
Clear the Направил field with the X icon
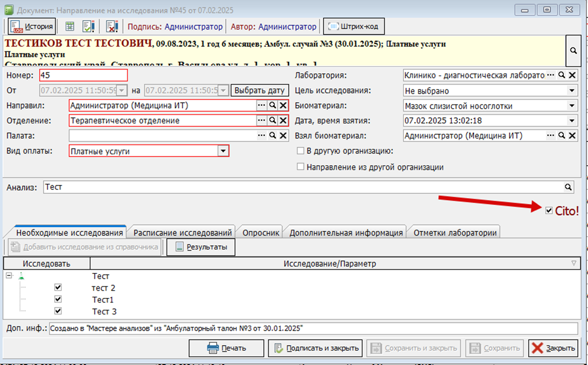tap(283, 105)
